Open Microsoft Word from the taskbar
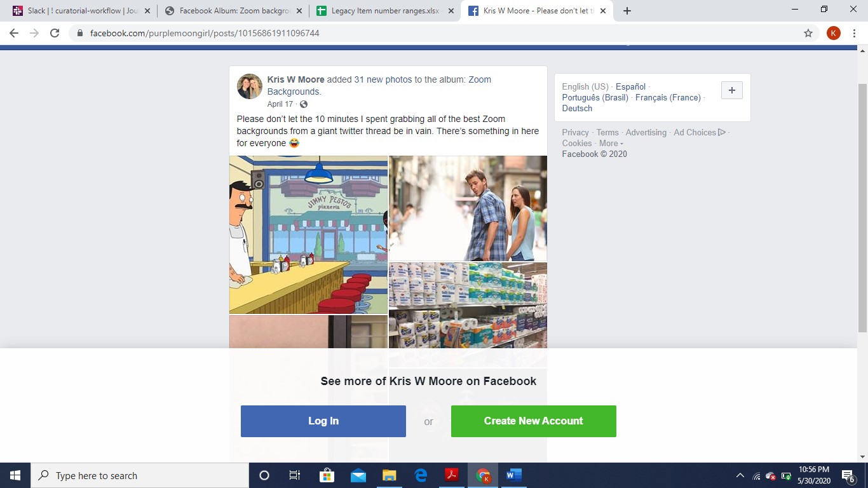Viewport: 868px width, 488px height. pos(513,475)
